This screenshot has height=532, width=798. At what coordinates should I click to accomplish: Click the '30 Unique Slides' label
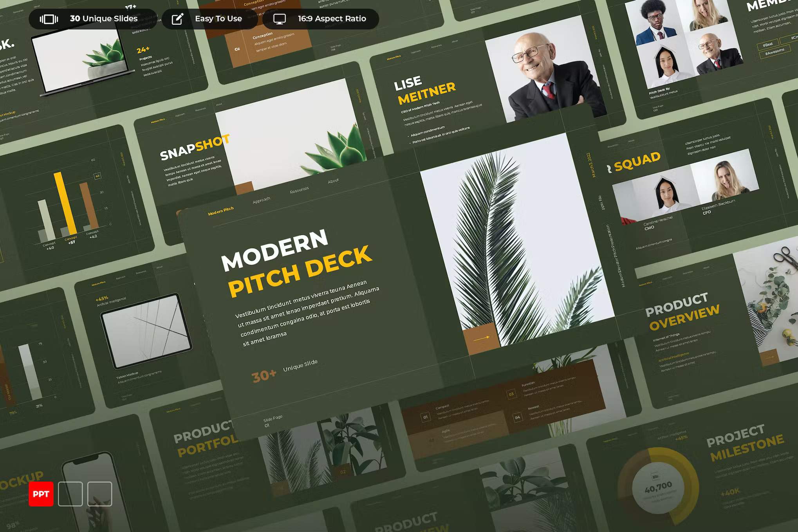[104, 18]
